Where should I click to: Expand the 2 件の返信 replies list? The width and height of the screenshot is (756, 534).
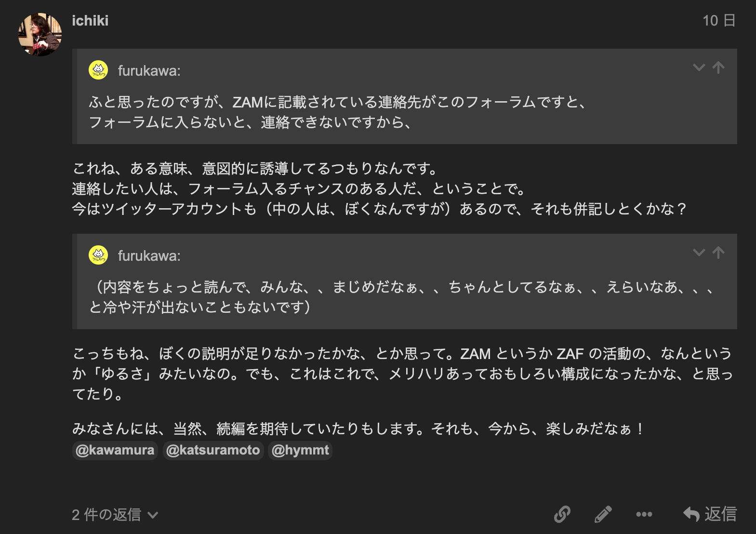[x=115, y=515]
